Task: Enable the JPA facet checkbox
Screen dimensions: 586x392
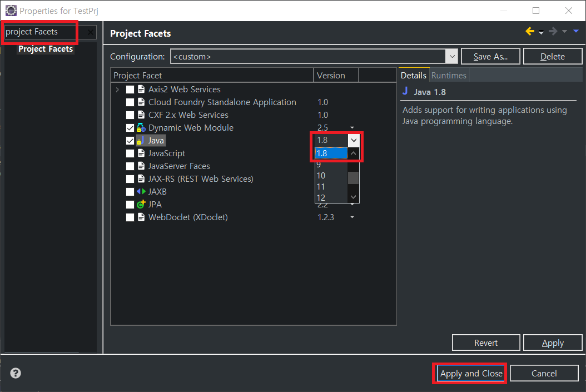Action: coord(130,205)
